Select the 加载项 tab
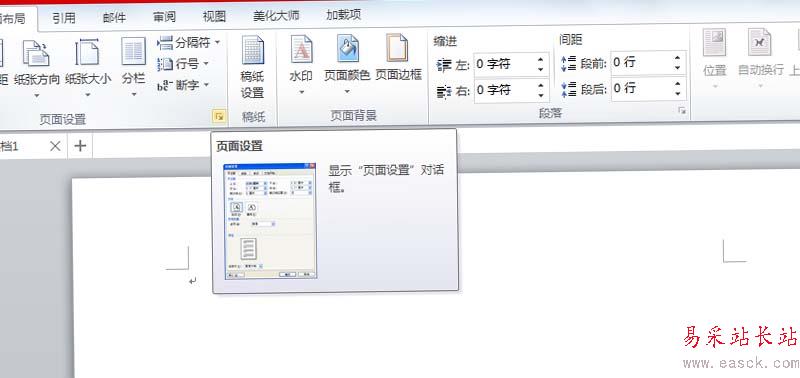800x378 pixels. pyautogui.click(x=343, y=15)
